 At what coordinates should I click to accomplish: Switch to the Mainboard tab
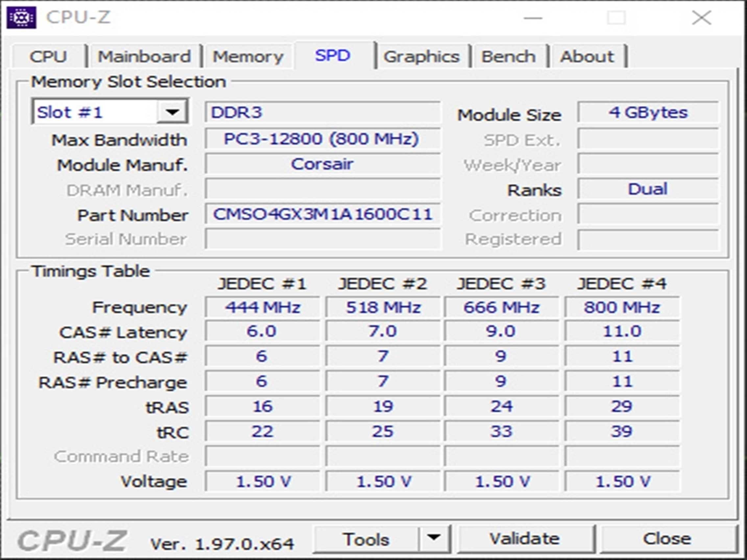coord(145,56)
